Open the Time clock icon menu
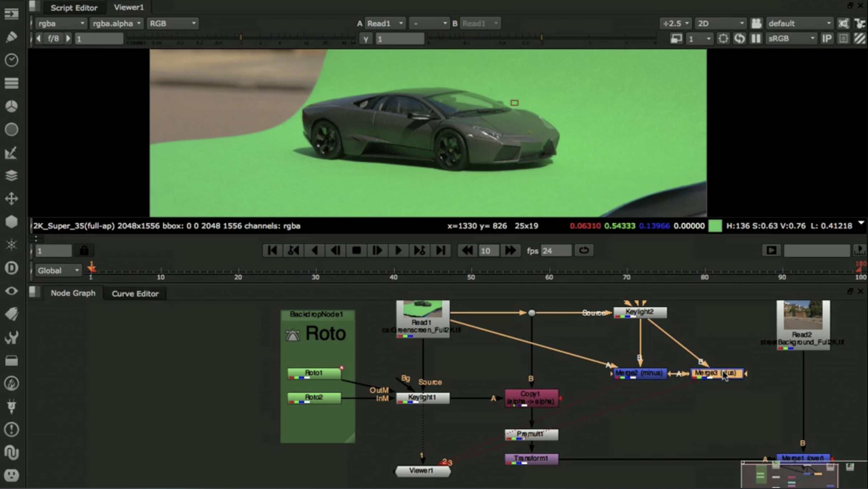868x489 pixels. [x=11, y=60]
